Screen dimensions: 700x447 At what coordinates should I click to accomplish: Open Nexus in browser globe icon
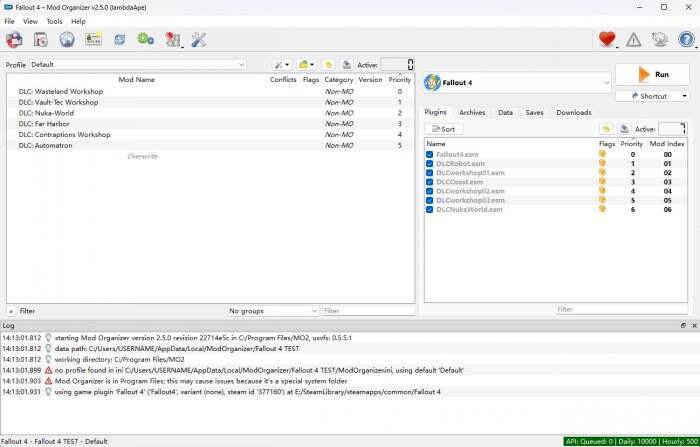click(x=67, y=40)
